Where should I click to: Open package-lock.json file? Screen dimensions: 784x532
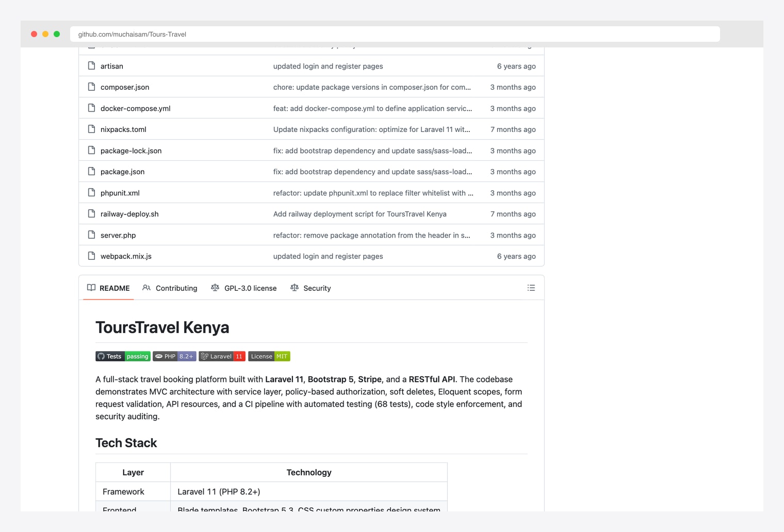tap(131, 151)
